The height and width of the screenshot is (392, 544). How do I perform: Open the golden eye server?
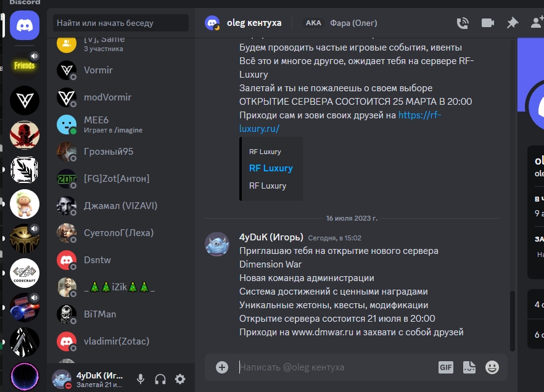click(x=24, y=239)
